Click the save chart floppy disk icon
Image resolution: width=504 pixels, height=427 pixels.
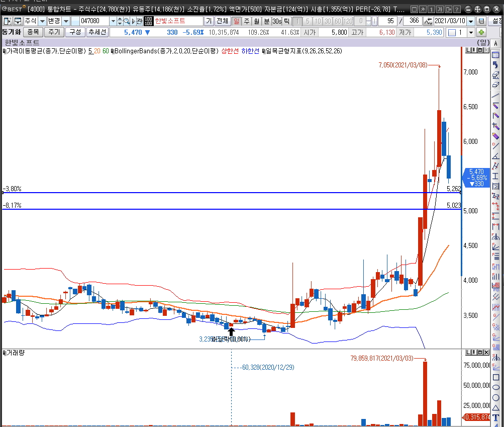point(481,21)
